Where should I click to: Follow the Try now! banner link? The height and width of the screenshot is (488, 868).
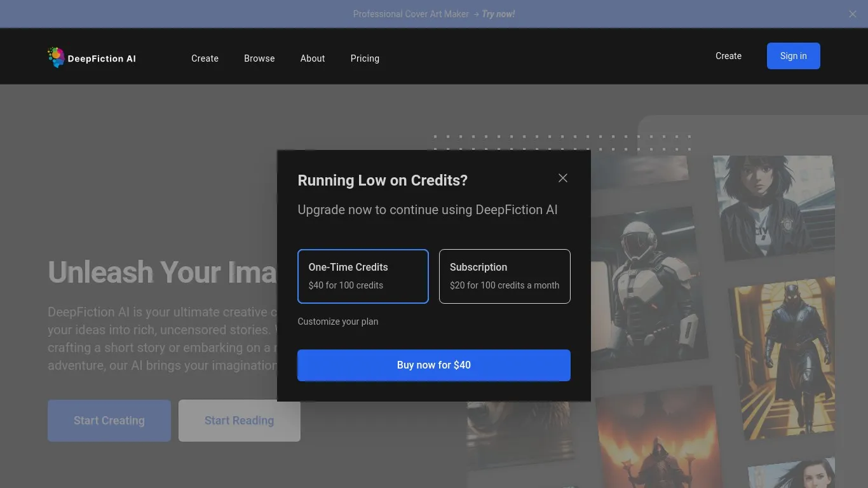coord(498,14)
